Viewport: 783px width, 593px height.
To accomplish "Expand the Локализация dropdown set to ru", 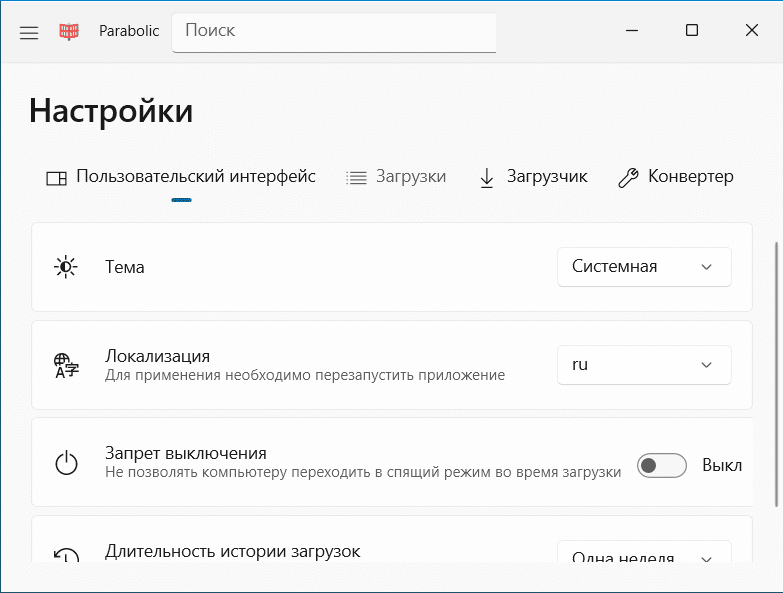I will 644,365.
